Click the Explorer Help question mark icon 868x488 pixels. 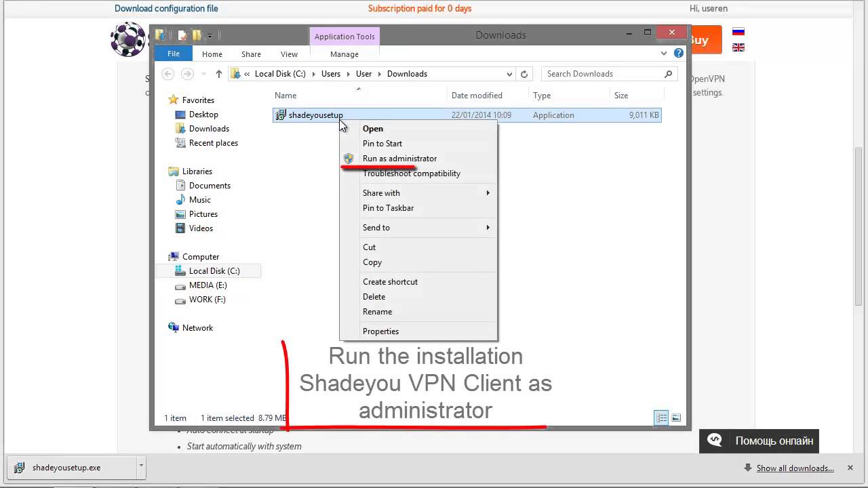(679, 54)
